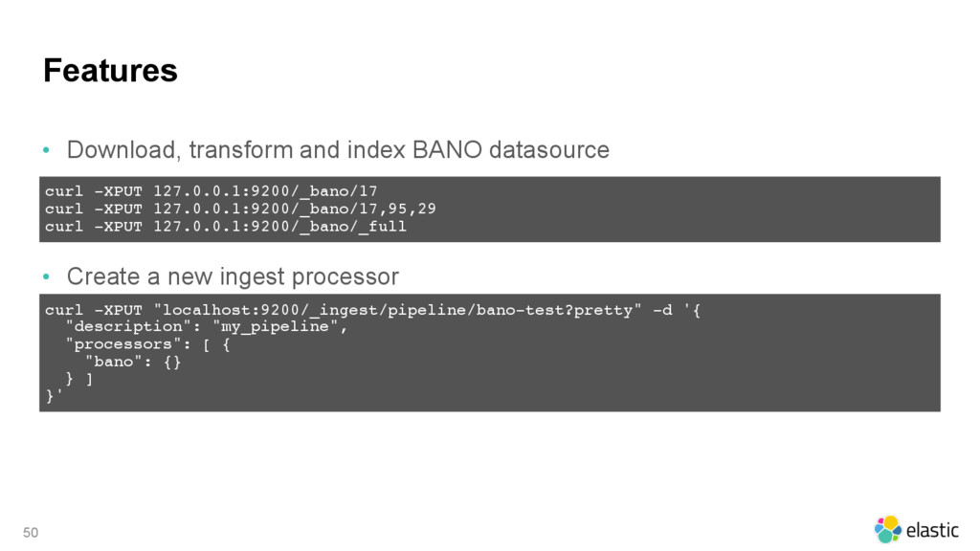The height and width of the screenshot is (551, 980).
Task: Click the curl line ending _bano/_full
Action: click(226, 226)
